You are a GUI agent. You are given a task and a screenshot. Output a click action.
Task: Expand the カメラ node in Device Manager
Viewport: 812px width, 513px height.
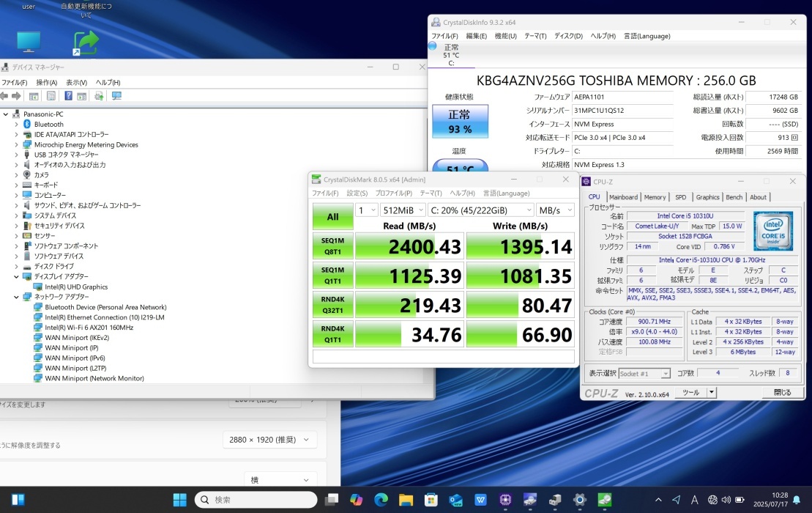tap(16, 174)
